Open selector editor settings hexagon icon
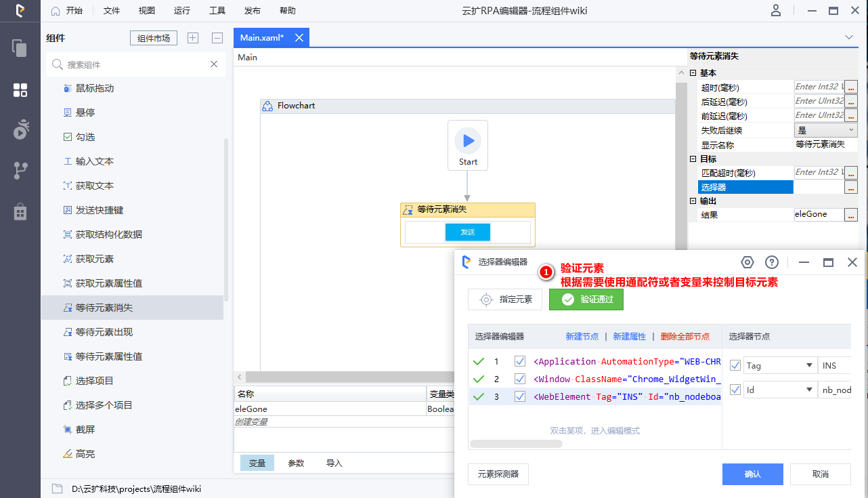Image resolution: width=868 pixels, height=498 pixels. point(747,262)
